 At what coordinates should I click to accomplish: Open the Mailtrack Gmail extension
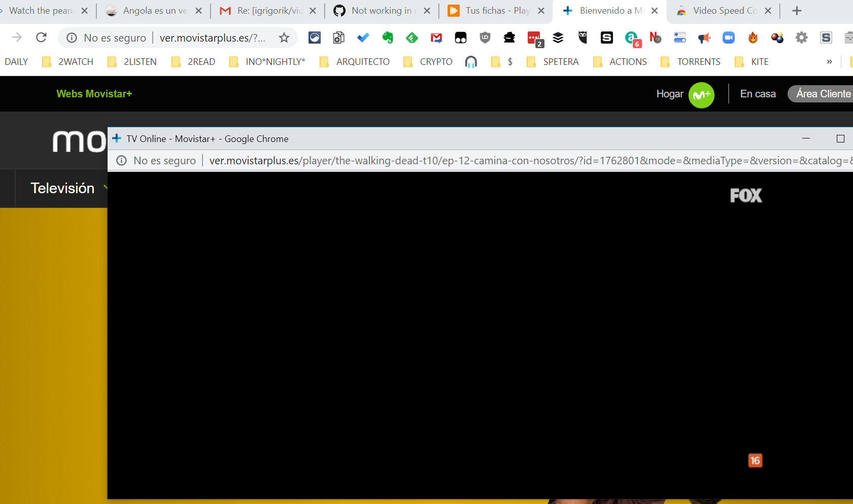436,38
